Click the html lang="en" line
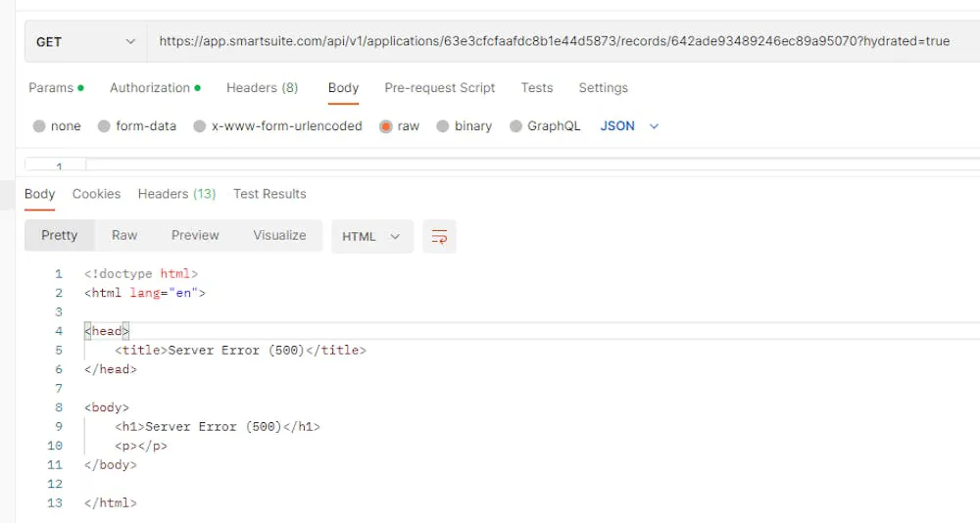Viewport: 980px width, 523px height. (x=145, y=293)
